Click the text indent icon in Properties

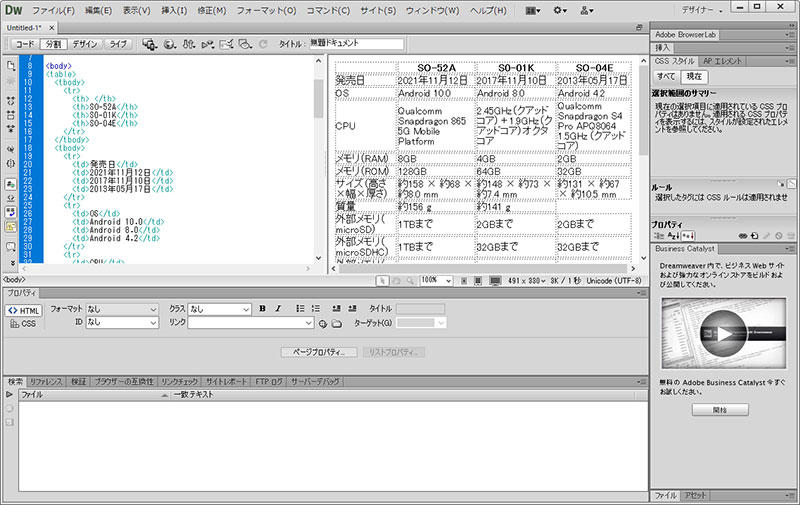[x=352, y=309]
